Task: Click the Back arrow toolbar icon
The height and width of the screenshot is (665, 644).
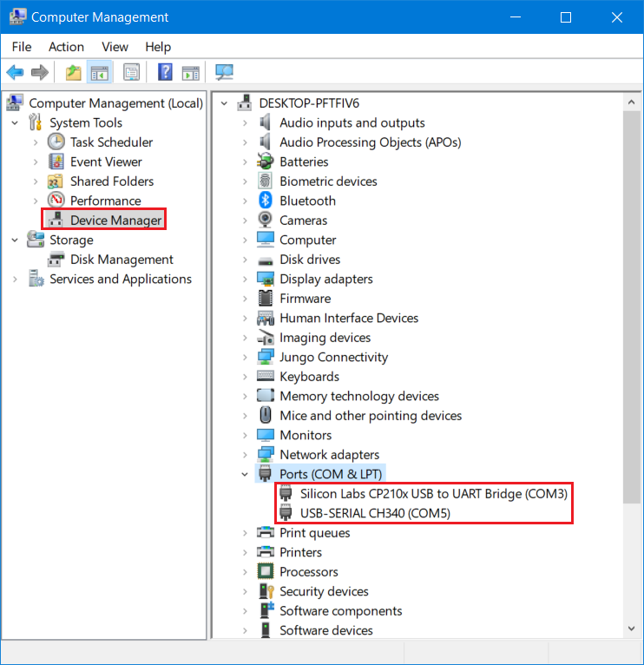Action: 15,72
